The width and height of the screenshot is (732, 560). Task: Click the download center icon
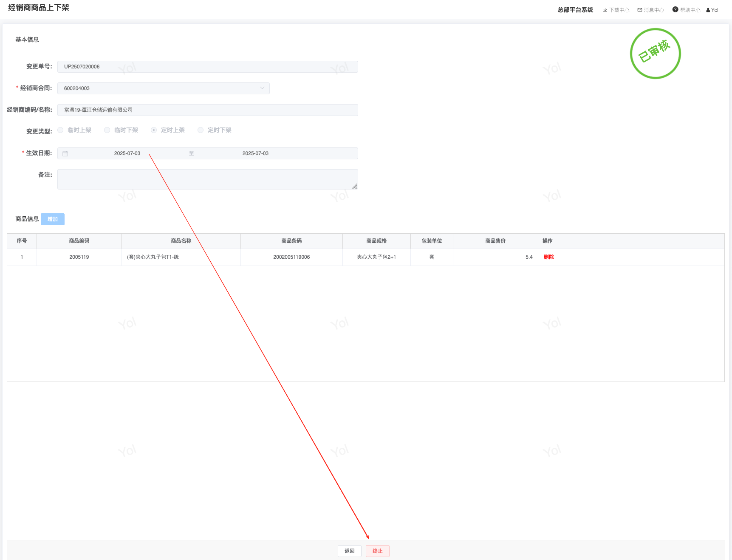[605, 10]
